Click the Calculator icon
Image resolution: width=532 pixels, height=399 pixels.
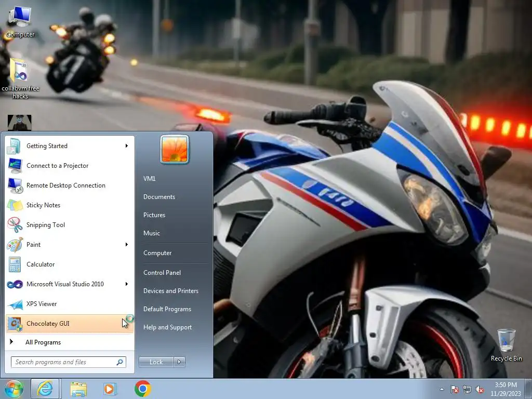(15, 264)
